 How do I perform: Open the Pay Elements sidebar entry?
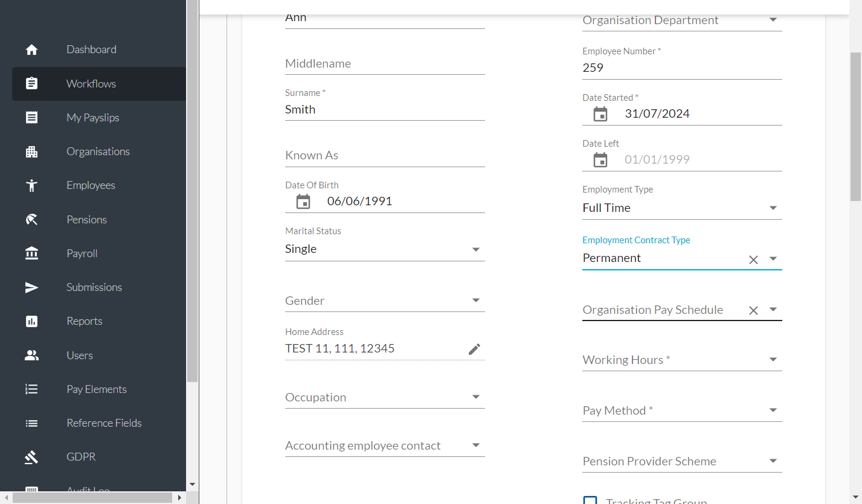99,389
